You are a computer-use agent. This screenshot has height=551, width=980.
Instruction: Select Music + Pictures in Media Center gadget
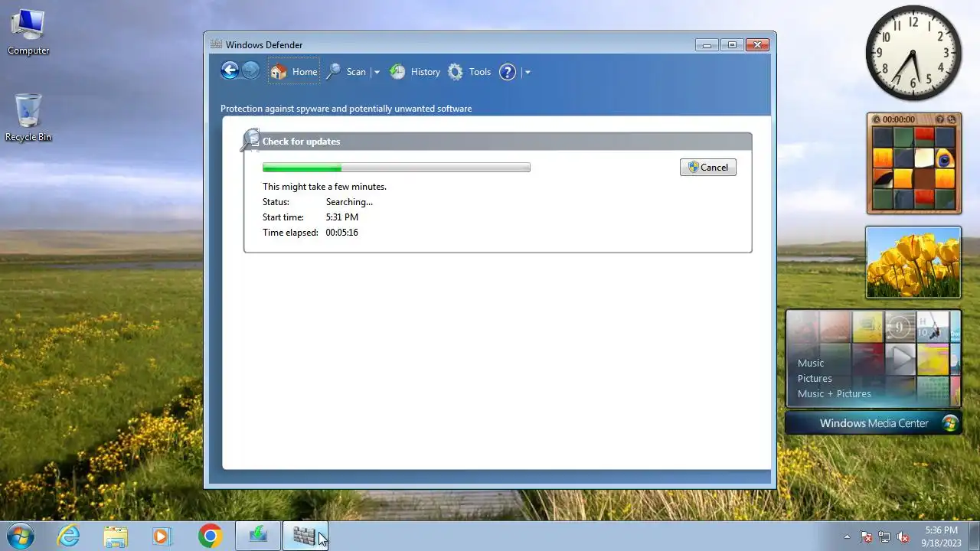tap(834, 393)
